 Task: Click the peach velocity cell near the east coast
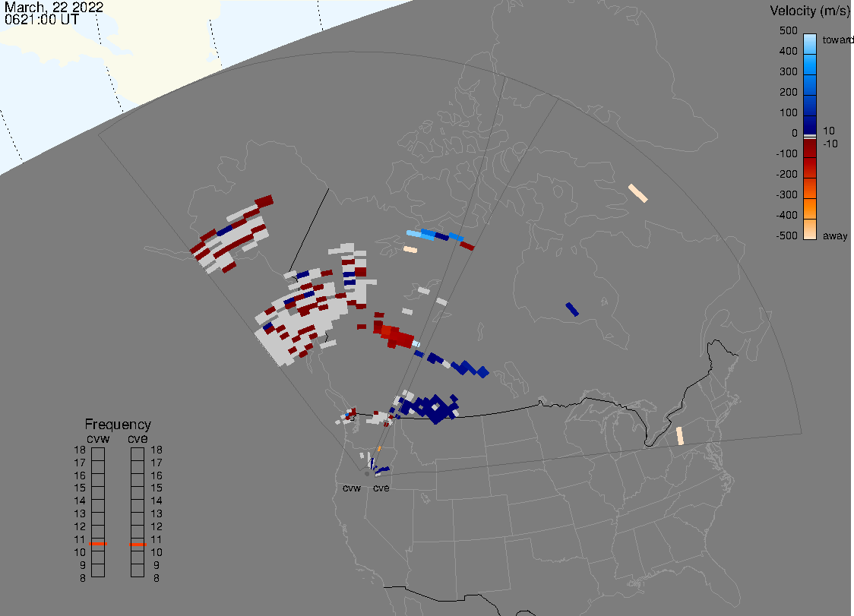[x=680, y=435]
